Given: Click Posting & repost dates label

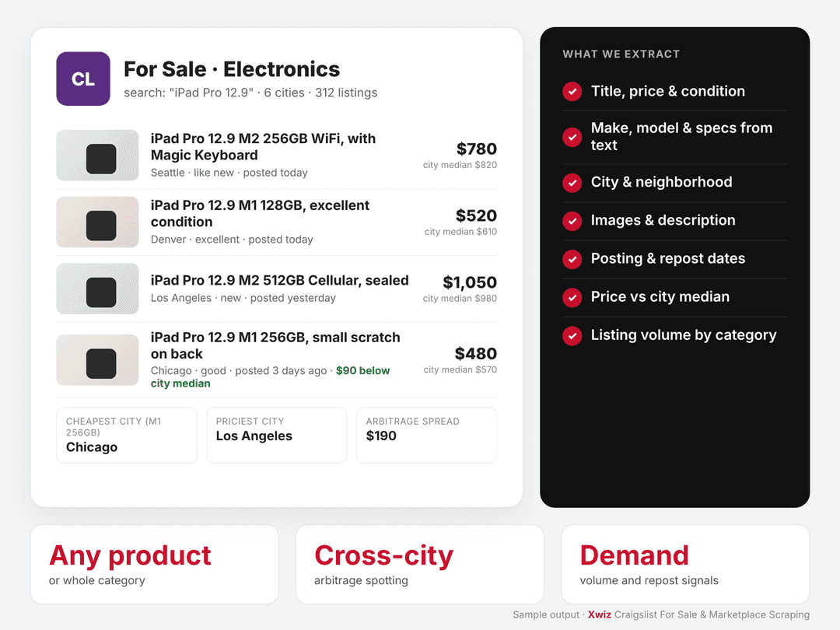Looking at the screenshot, I should pyautogui.click(x=667, y=259).
